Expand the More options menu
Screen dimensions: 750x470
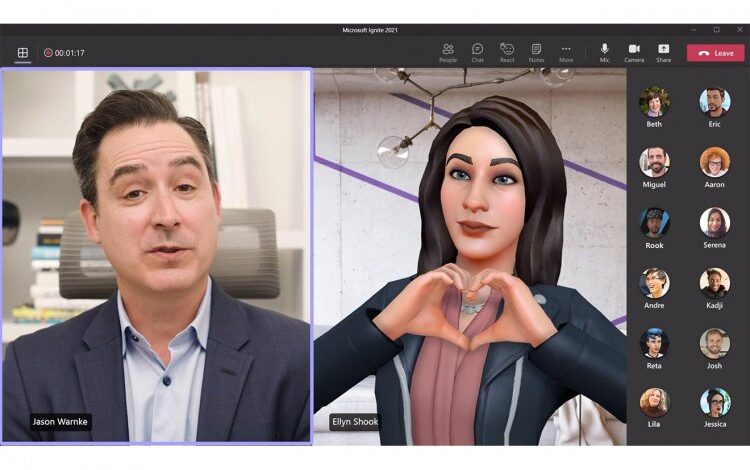pyautogui.click(x=566, y=52)
